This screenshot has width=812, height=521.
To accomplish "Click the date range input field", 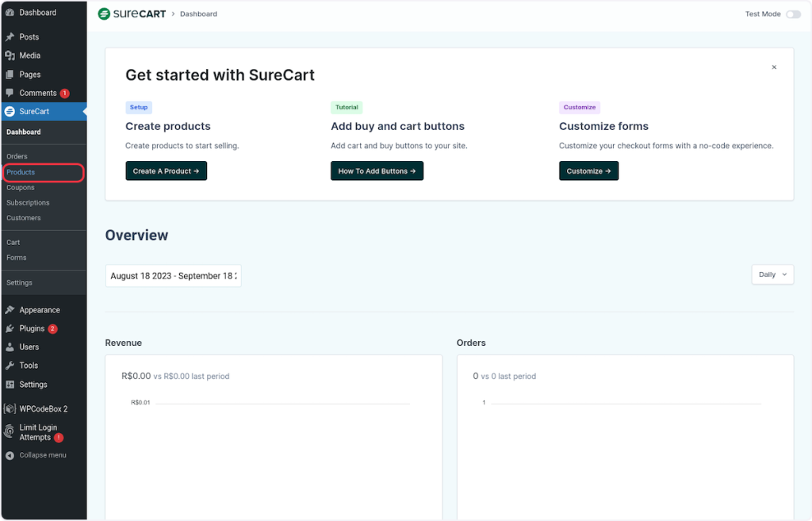I will click(173, 276).
